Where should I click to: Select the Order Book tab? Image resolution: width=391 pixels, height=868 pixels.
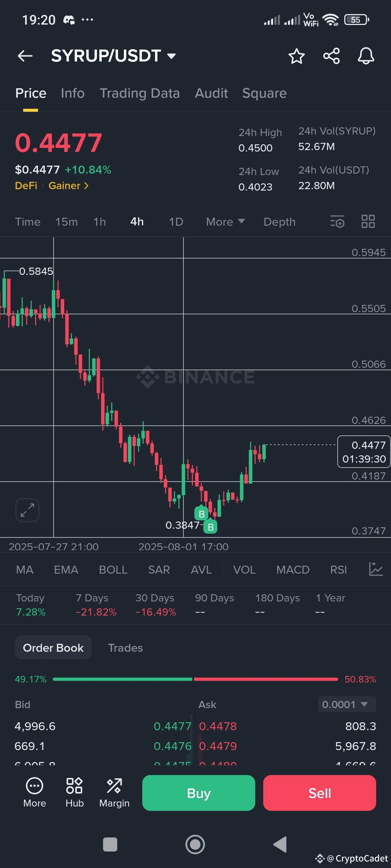point(53,647)
